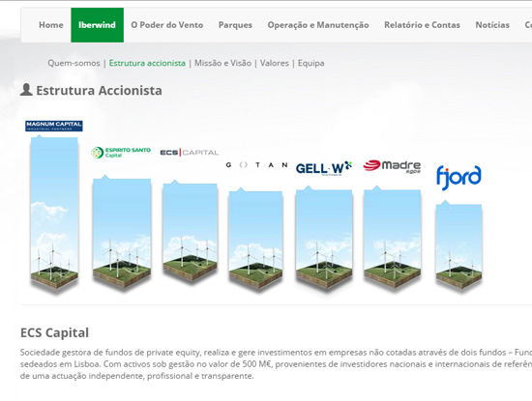Open the Quem-somos submenu link
Viewport: 532px width, 401px height.
pyautogui.click(x=74, y=63)
